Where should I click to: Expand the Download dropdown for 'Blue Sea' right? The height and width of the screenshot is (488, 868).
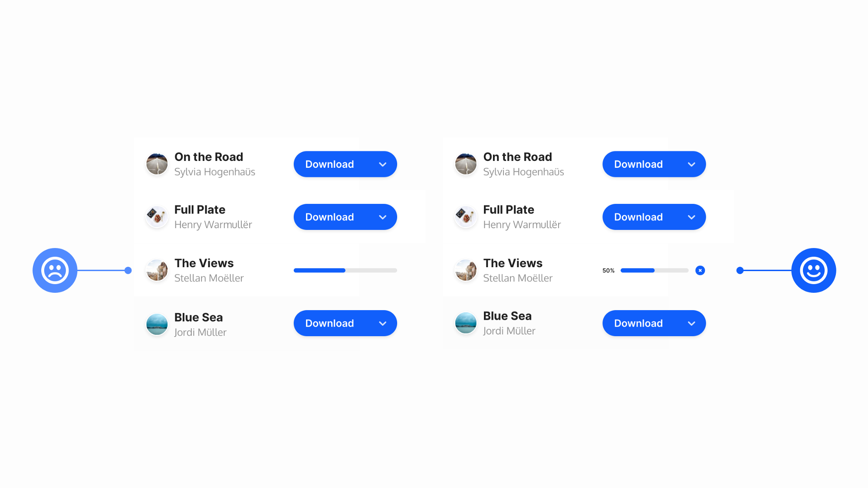pos(691,324)
